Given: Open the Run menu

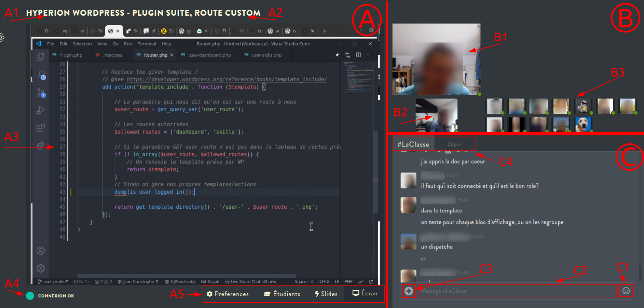Looking at the screenshot, I should [x=128, y=44].
